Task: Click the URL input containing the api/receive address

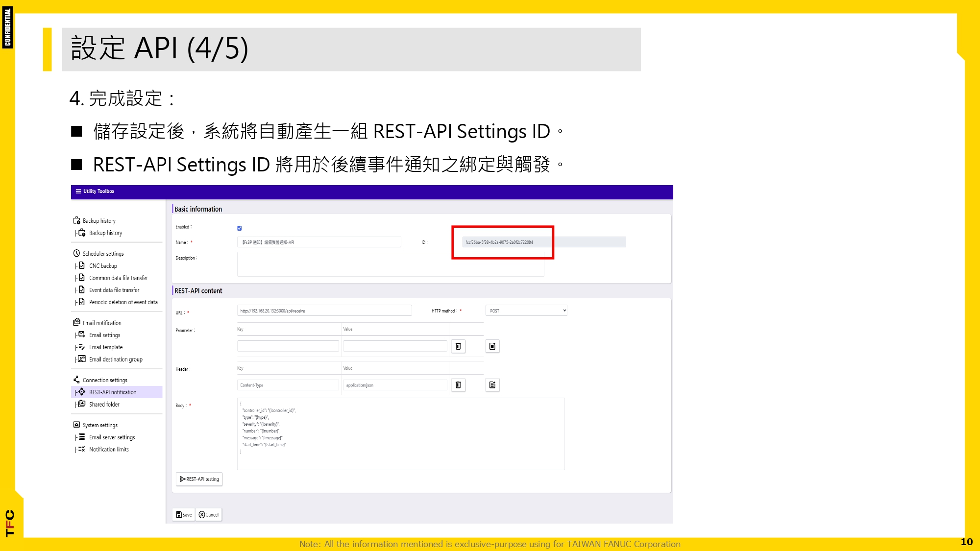Action: coord(324,310)
